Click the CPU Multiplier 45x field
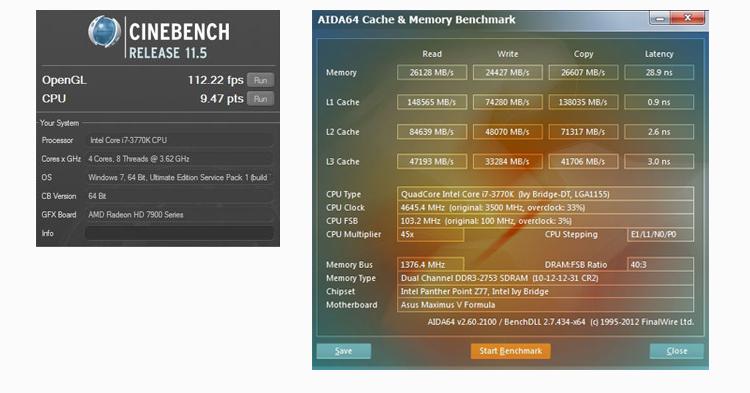The image size is (750, 393). click(x=430, y=234)
